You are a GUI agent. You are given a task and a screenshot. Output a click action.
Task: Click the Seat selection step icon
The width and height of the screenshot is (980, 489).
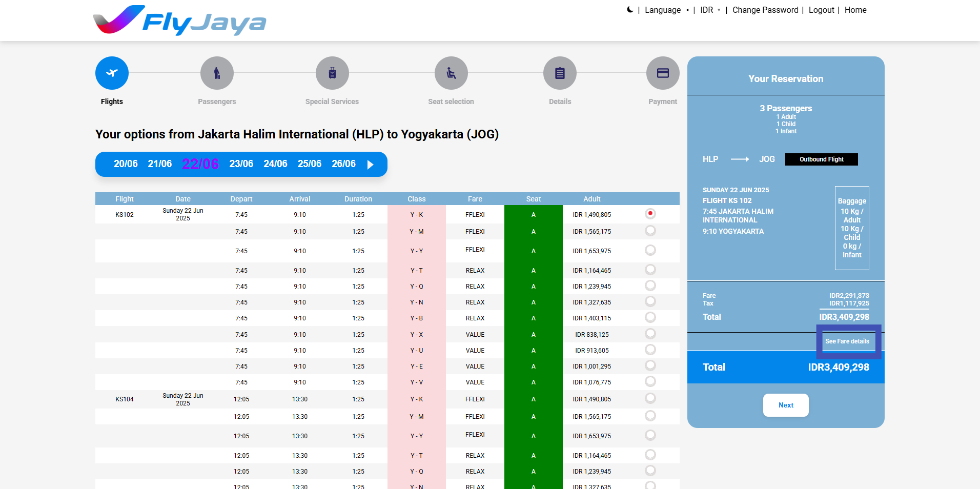(x=451, y=73)
